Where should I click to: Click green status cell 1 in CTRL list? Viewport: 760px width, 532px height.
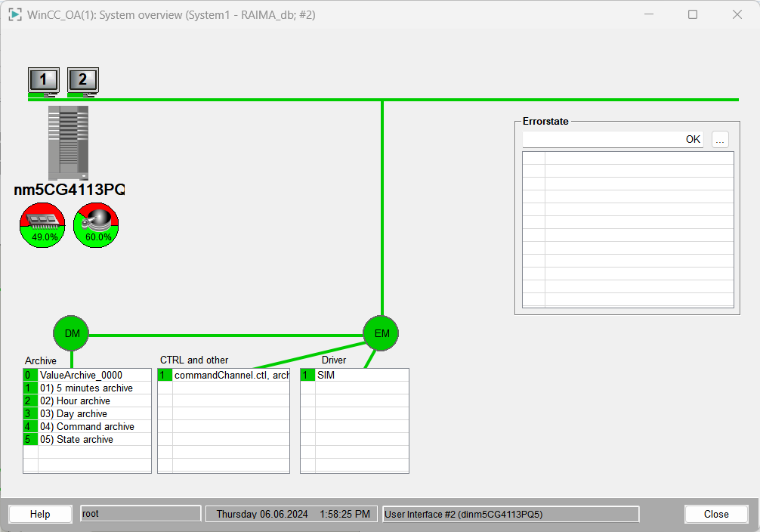coord(165,375)
